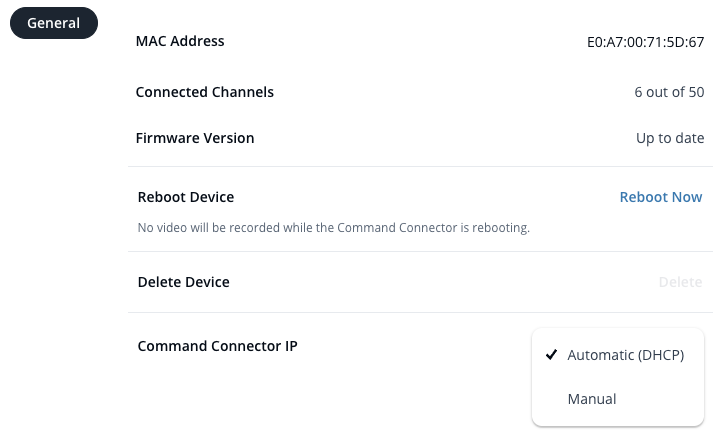The image size is (716, 432).
Task: Click the MAC address value E0:A7:00:71:5D:67
Action: [x=645, y=43]
